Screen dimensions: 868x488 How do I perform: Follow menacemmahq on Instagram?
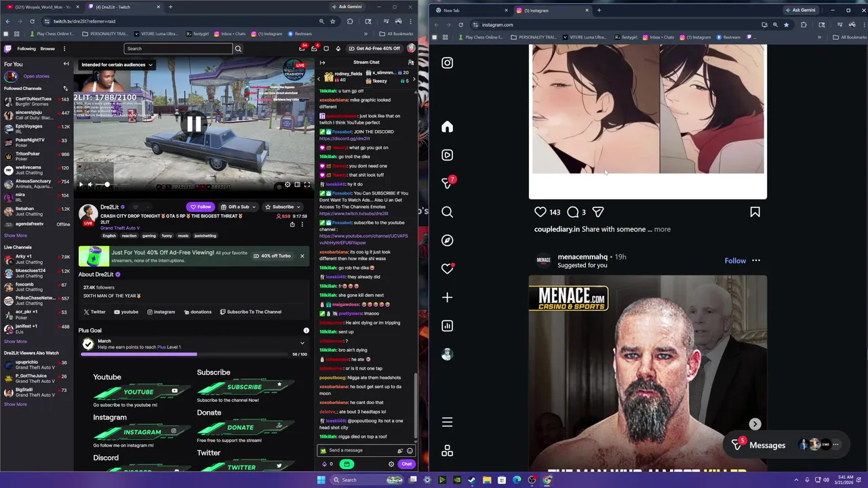(x=735, y=260)
